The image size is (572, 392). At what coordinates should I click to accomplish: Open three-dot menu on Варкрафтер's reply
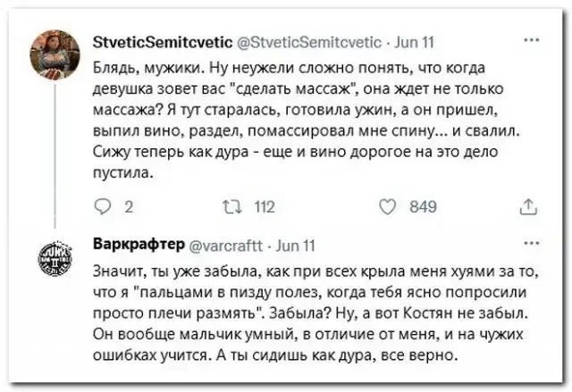(x=533, y=243)
